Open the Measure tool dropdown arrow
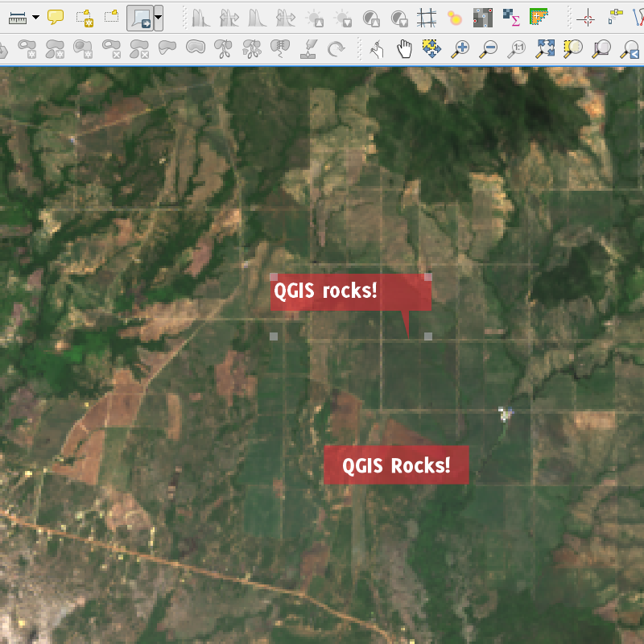Screen dimensions: 644x644 [35, 17]
